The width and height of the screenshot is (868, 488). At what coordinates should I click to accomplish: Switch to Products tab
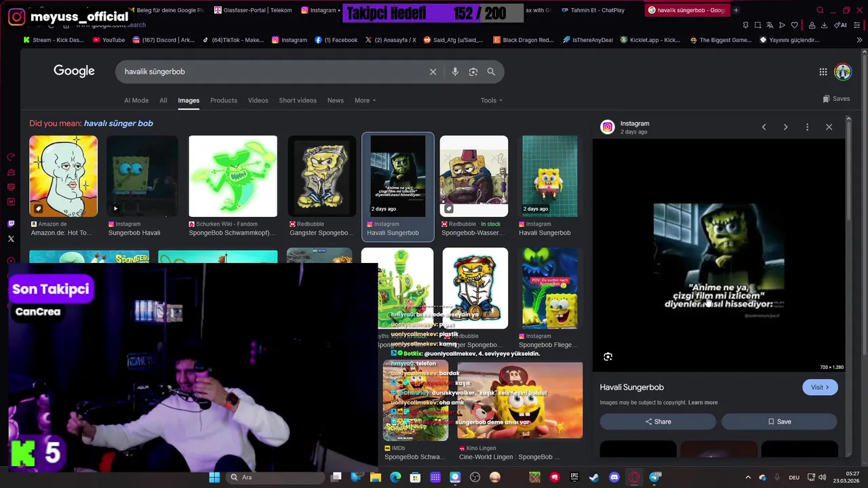point(224,100)
